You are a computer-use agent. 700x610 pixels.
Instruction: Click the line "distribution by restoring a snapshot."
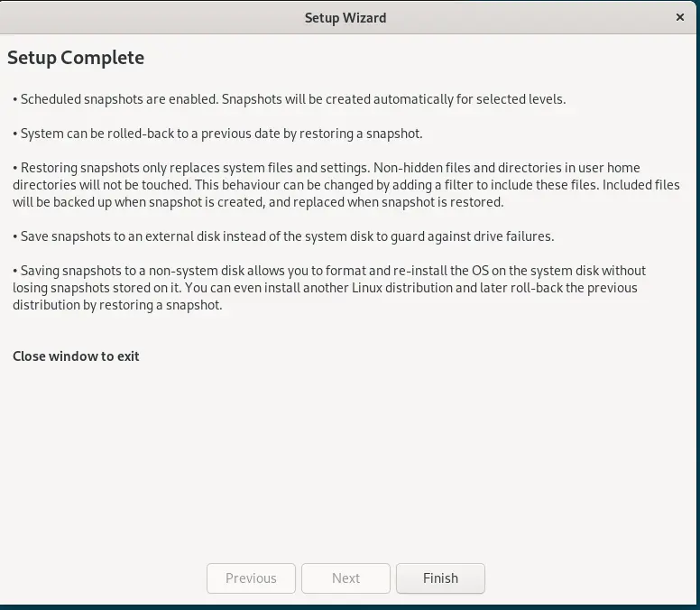(x=117, y=305)
